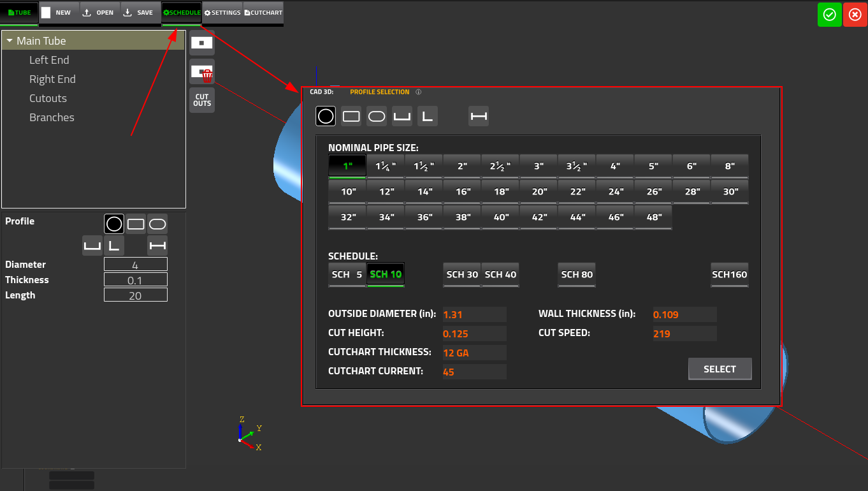Click the SELECT button
The image size is (868, 491).
(720, 369)
